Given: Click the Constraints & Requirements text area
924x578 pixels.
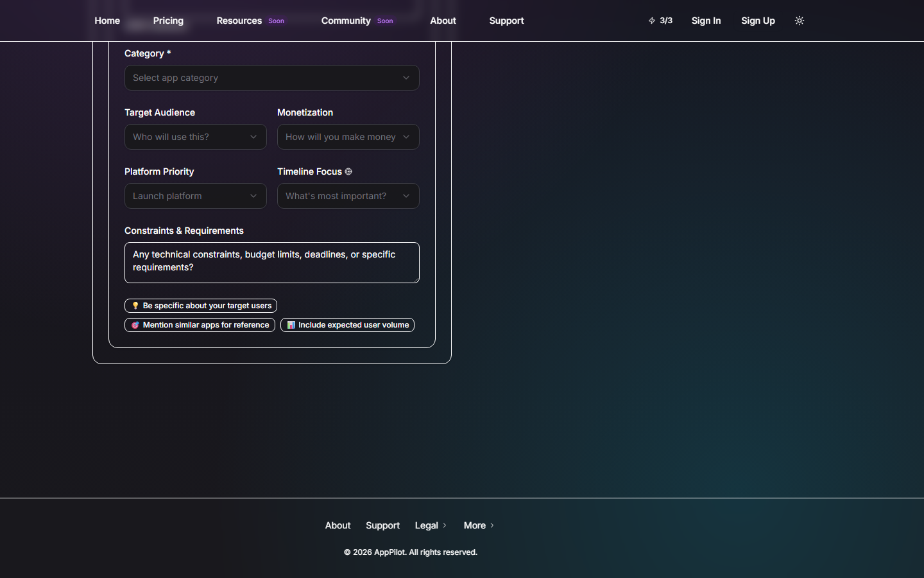Looking at the screenshot, I should pos(271,263).
